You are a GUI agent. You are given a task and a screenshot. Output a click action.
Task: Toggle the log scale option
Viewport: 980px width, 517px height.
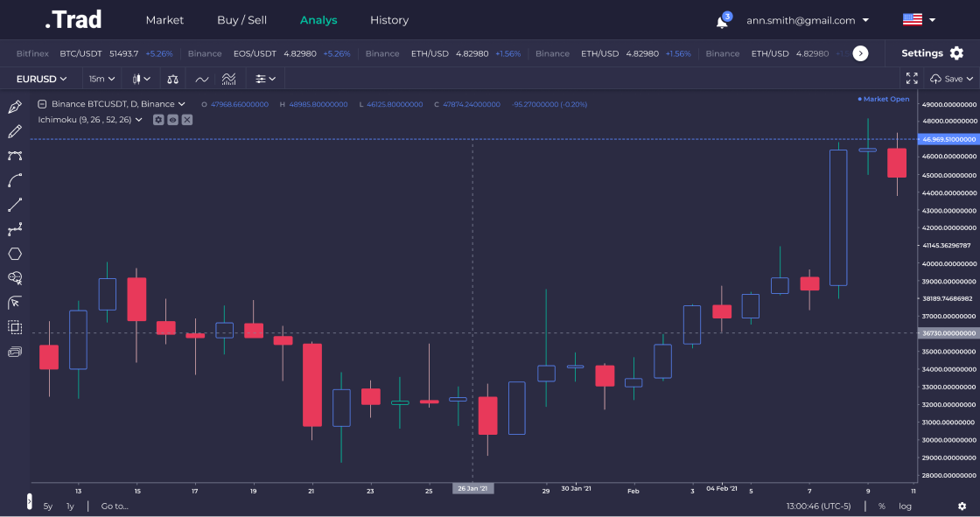point(905,506)
